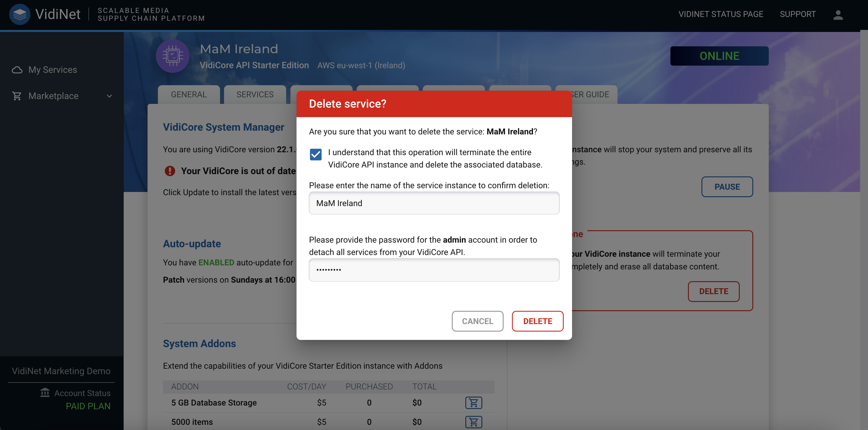Image resolution: width=868 pixels, height=430 pixels.
Task: Click the MaM Ireland chip service icon
Action: [173, 56]
